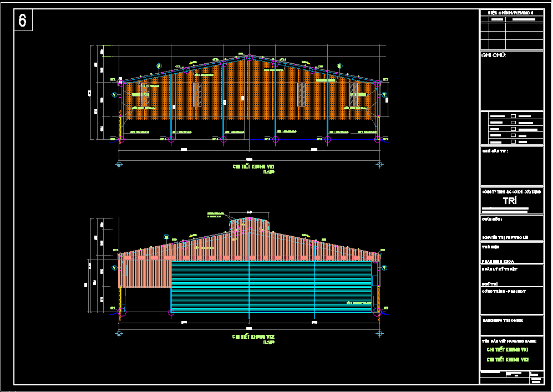Click the bottommost square box in legend table
Screen dimensions: 553x392
click(x=513, y=142)
